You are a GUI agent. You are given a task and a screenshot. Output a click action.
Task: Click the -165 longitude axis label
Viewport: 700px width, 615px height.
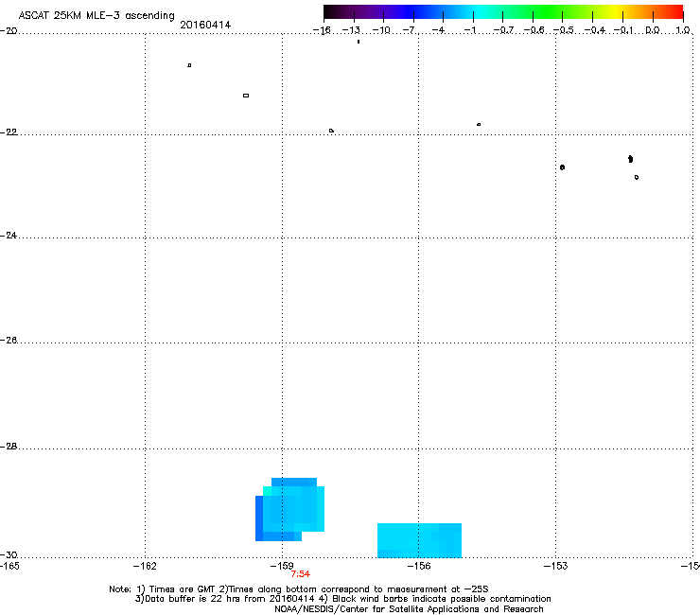tap(9, 567)
